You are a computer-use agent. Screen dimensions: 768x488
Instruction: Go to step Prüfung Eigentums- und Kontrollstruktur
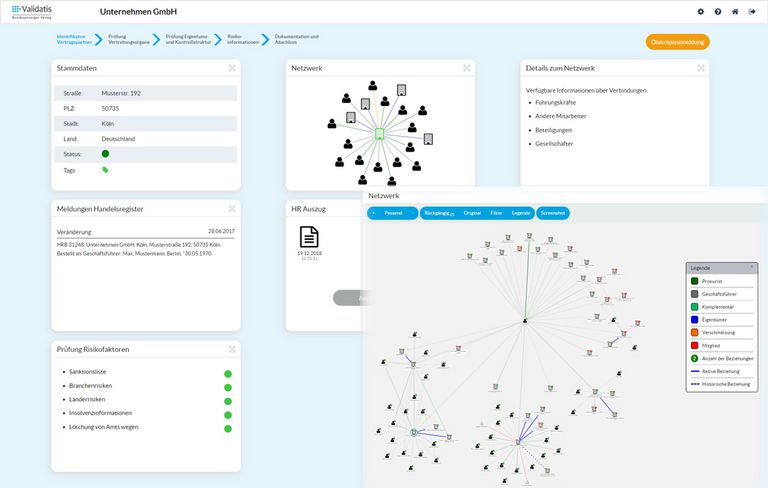click(188, 39)
